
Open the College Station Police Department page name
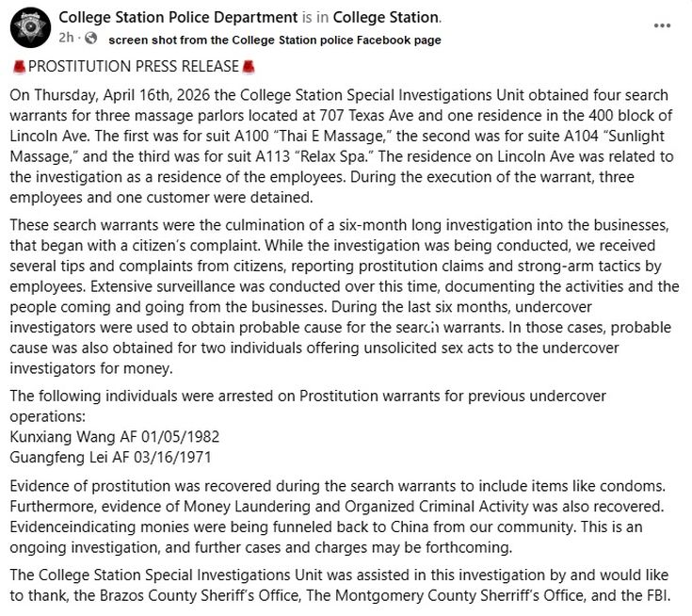pos(167,17)
